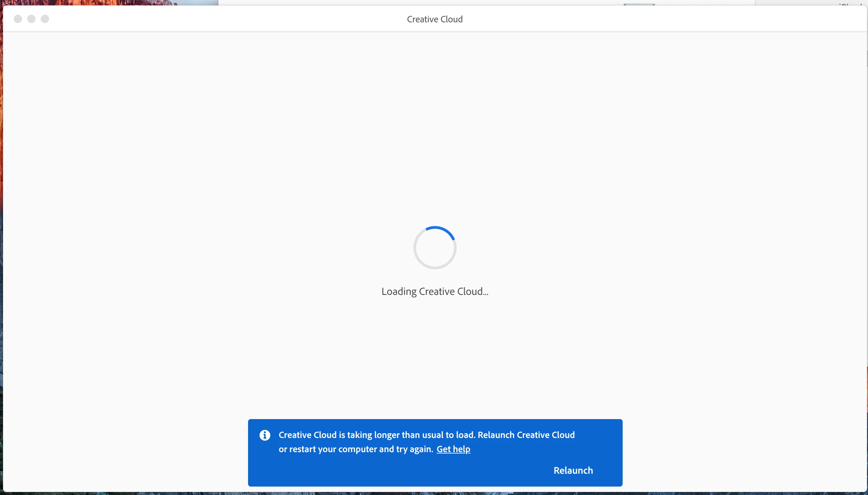Viewport: 868px width, 495px height.
Task: Zoom the Creative Cloud window to full size
Action: (x=45, y=19)
